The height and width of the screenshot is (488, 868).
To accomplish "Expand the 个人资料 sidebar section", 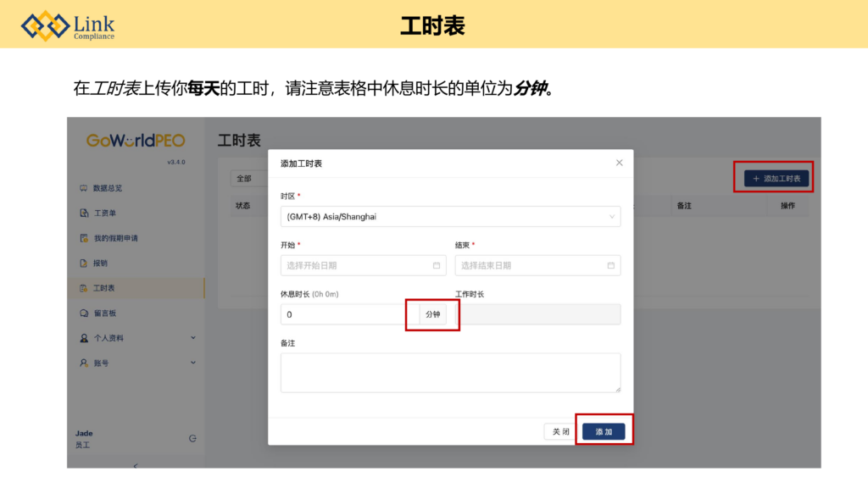I will pyautogui.click(x=192, y=338).
